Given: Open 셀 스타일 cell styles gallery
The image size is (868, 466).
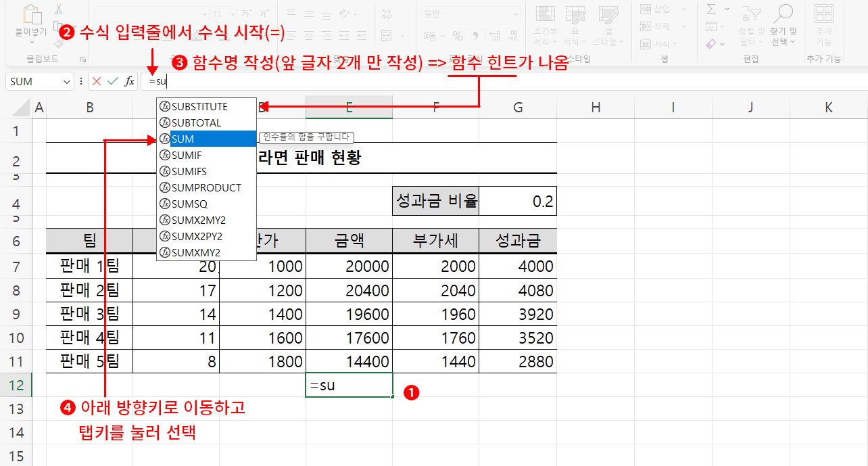Looking at the screenshot, I should point(608,26).
